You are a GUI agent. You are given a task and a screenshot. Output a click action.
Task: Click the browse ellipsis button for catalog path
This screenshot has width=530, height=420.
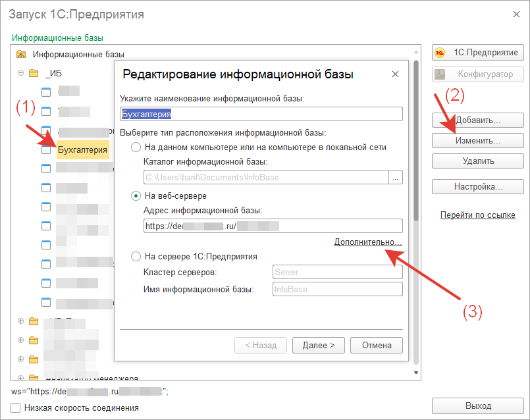(396, 176)
